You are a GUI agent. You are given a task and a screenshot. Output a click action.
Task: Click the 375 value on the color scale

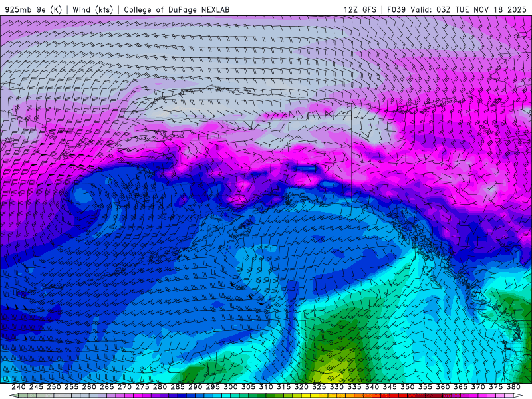pyautogui.click(x=495, y=387)
